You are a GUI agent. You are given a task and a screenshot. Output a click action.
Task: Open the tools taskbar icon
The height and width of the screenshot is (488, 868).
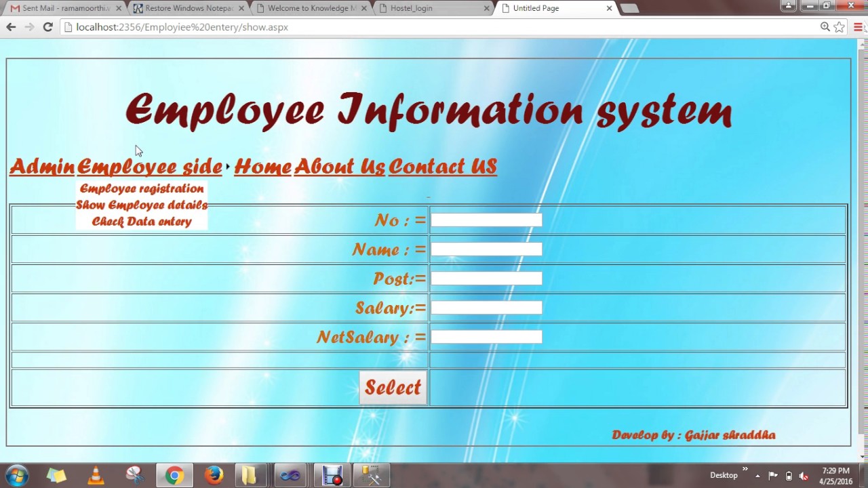click(371, 476)
